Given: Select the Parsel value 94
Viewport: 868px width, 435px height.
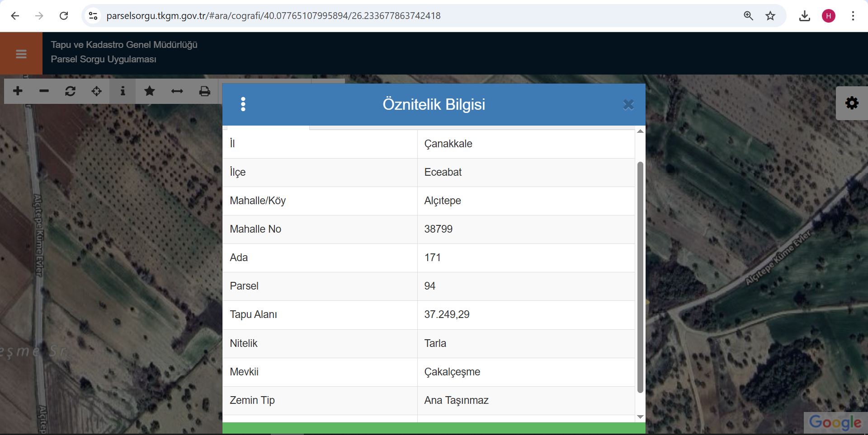Looking at the screenshot, I should (526, 286).
